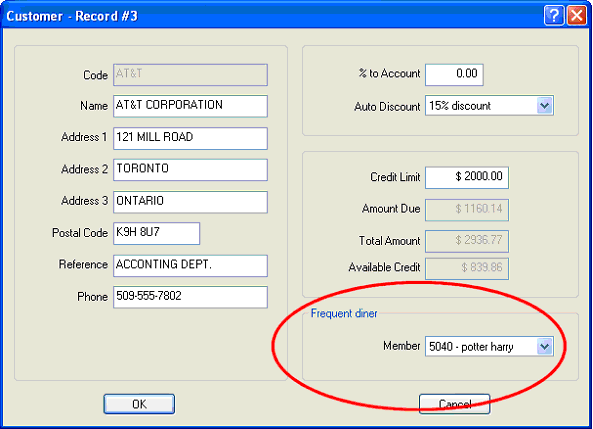Edit the % to Account value field

tap(454, 75)
